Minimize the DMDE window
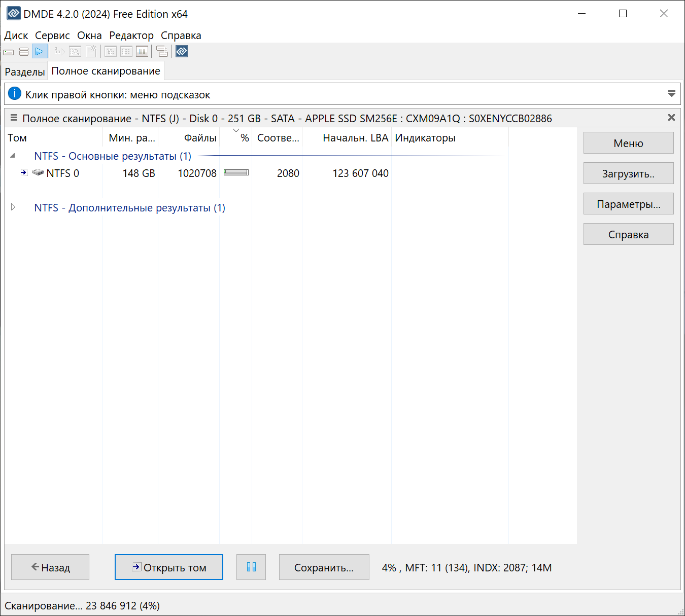This screenshot has height=616, width=685. 582,14
